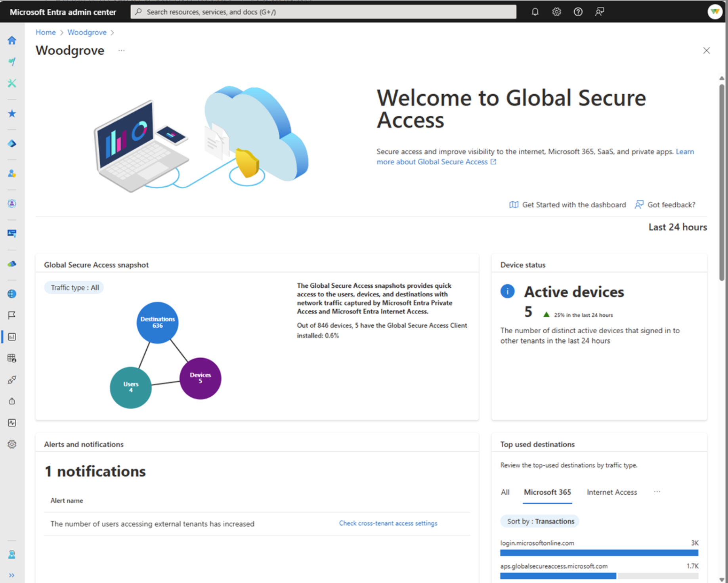Open the settings gear in sidebar

point(12,444)
